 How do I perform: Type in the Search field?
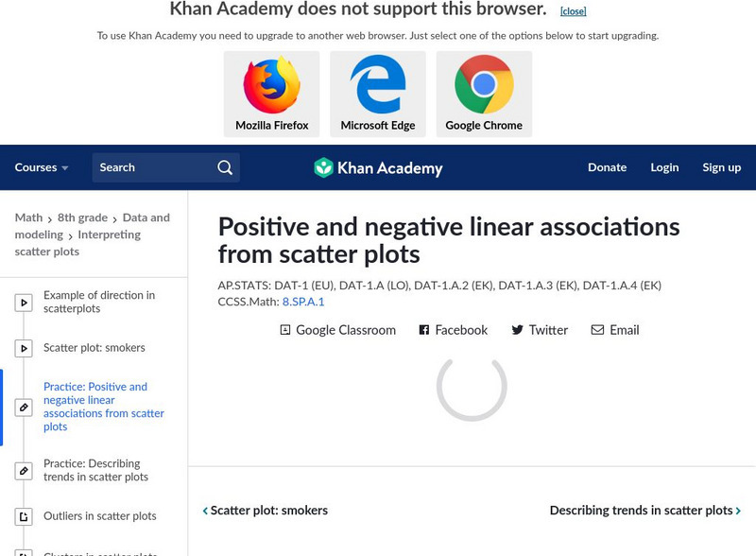153,167
